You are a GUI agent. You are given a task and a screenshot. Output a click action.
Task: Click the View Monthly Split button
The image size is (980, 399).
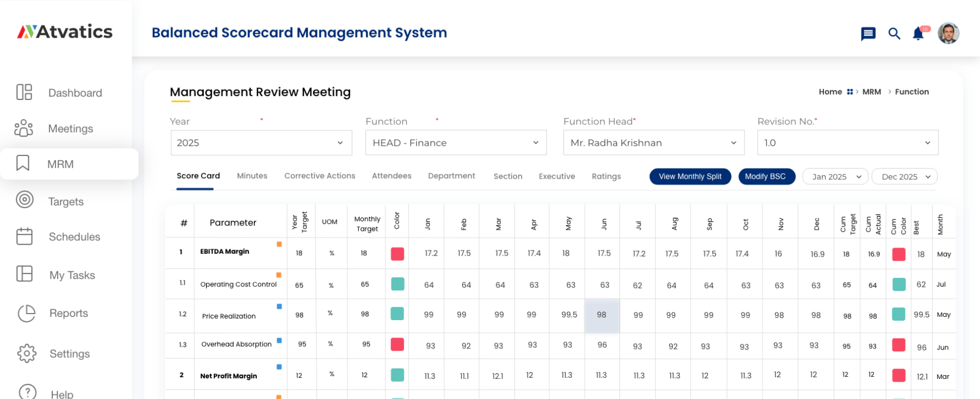point(690,177)
